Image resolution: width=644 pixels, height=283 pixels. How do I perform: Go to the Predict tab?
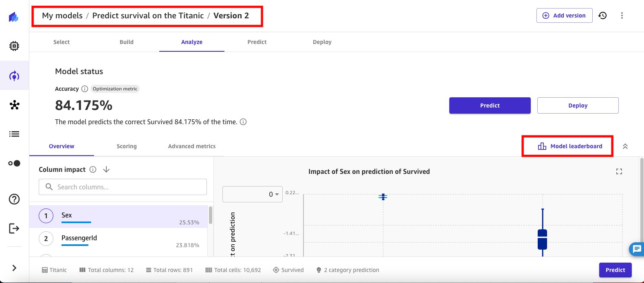[x=257, y=42]
